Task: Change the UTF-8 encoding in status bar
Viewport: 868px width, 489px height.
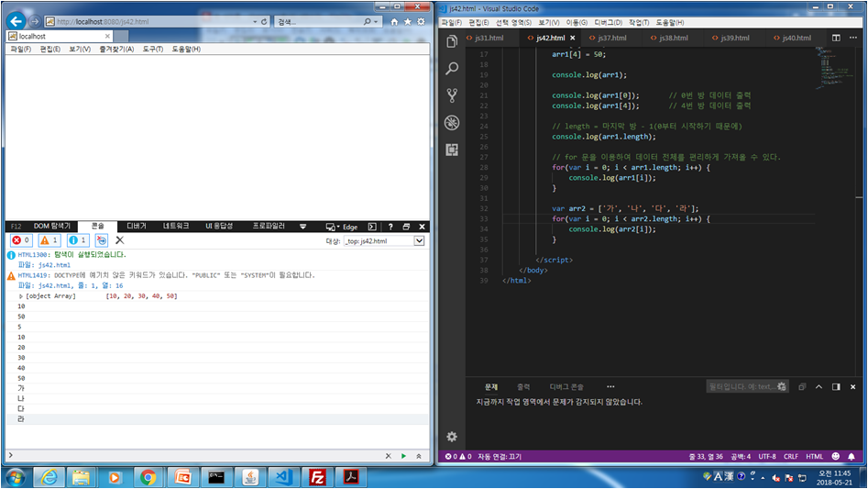Action: [x=766, y=456]
